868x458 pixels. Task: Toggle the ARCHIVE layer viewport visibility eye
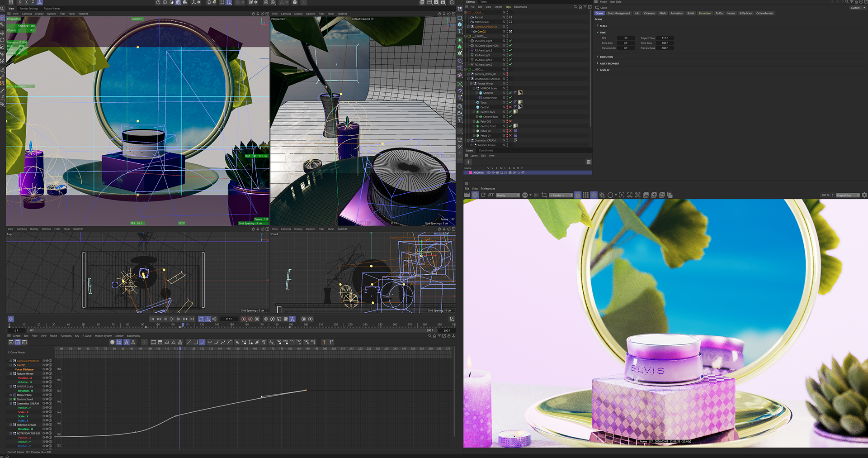(x=493, y=172)
